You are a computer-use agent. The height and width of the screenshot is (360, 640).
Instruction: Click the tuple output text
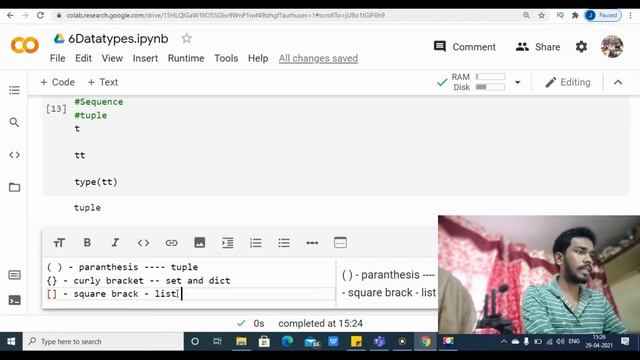point(87,207)
